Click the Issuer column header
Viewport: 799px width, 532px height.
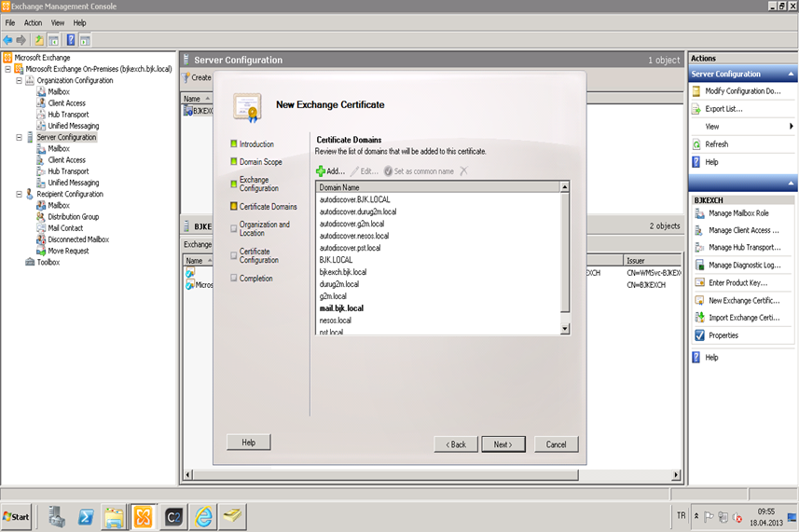click(653, 261)
